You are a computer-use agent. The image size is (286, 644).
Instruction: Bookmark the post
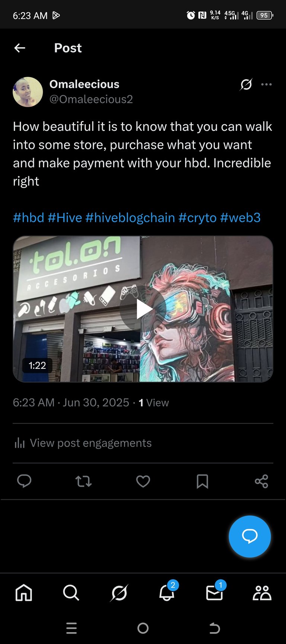click(202, 482)
